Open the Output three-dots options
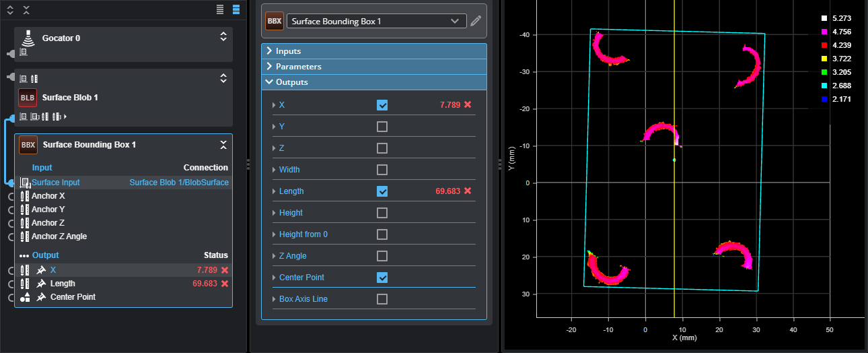Viewport: 868px width, 353px height. [x=24, y=256]
